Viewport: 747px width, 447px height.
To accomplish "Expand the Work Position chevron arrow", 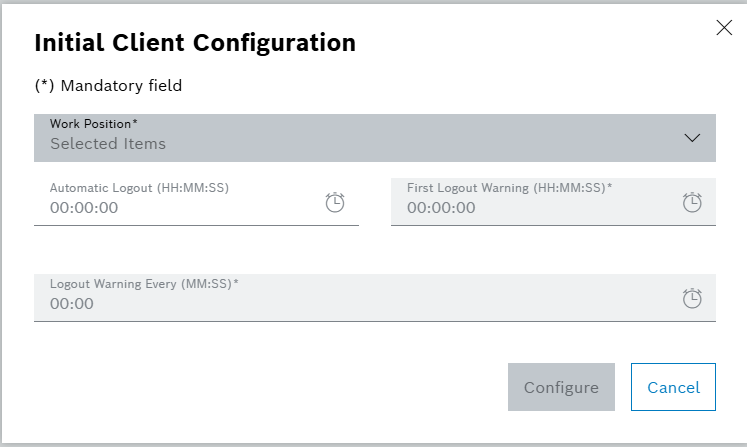I will pyautogui.click(x=693, y=138).
